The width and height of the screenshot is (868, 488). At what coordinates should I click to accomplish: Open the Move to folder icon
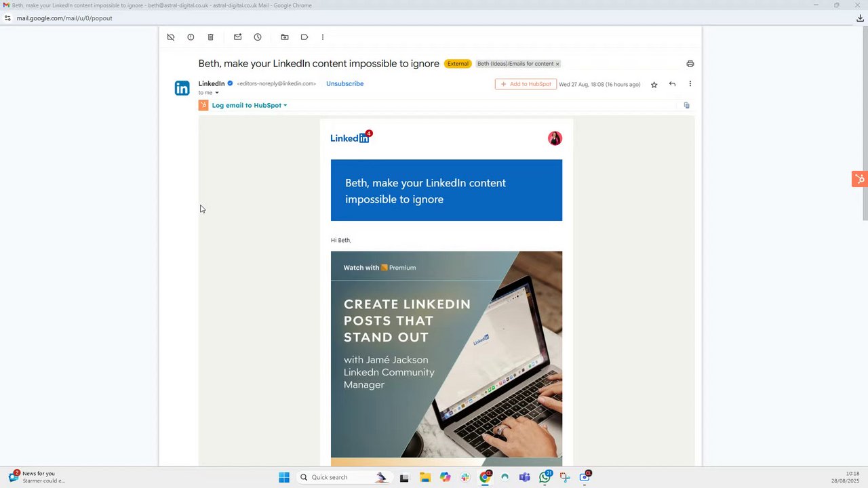tap(285, 37)
